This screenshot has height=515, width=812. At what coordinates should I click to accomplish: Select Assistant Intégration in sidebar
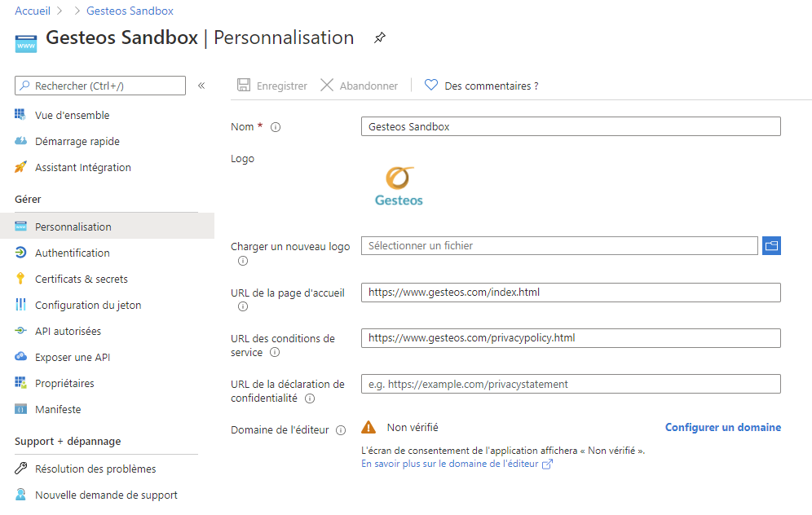coord(82,168)
